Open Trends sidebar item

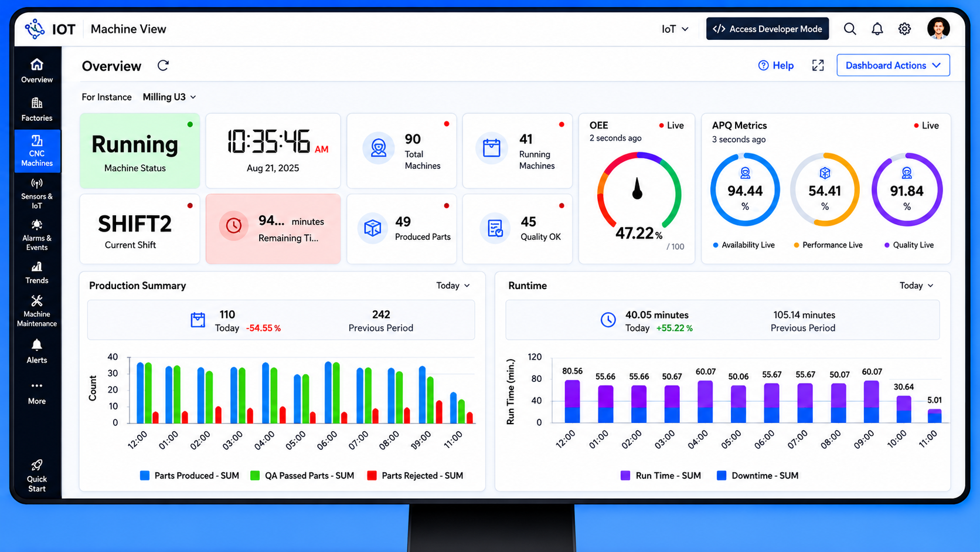point(37,273)
